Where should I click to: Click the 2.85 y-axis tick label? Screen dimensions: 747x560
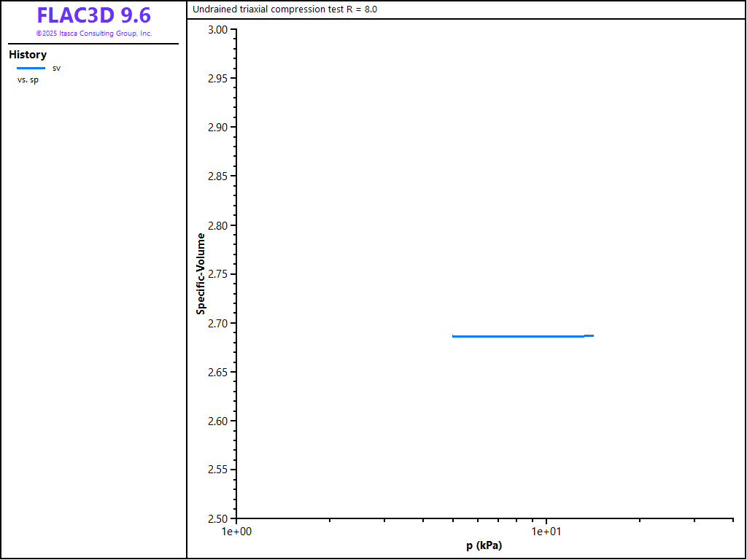(x=217, y=176)
